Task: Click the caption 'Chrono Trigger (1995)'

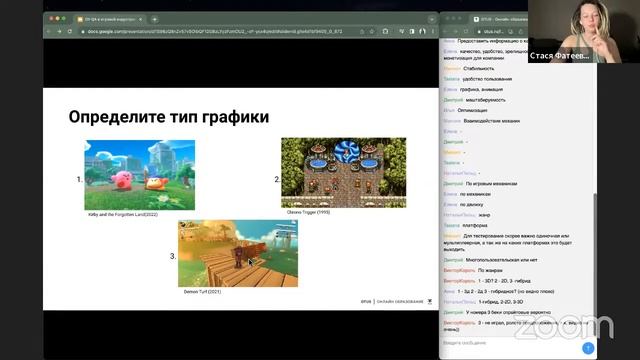Action: click(308, 212)
